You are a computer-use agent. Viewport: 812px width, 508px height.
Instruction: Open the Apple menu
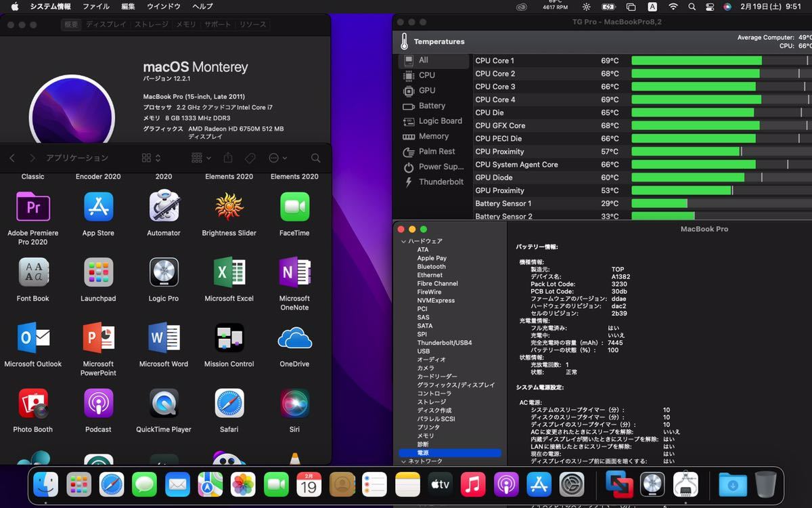15,7
